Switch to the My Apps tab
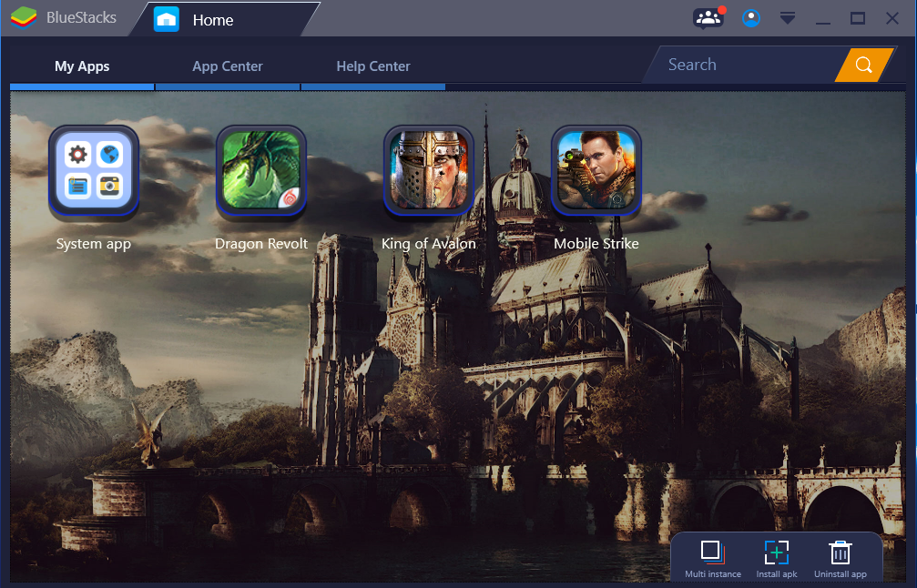 pos(82,66)
